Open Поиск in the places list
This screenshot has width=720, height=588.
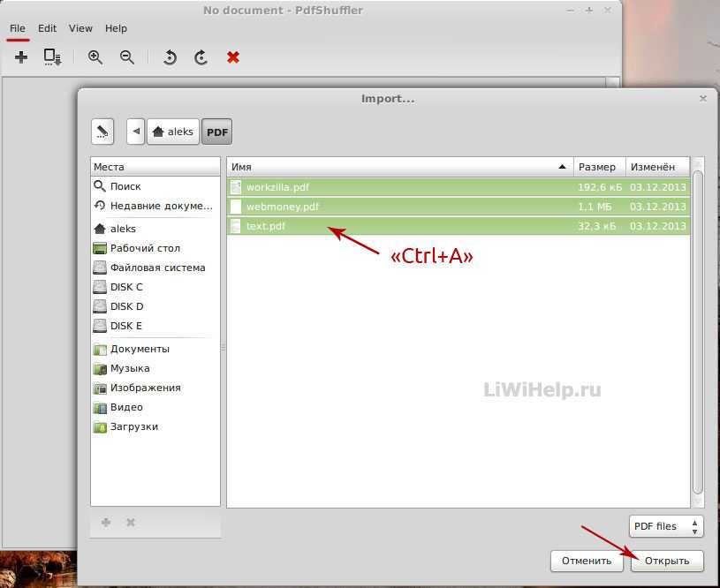coord(155,186)
